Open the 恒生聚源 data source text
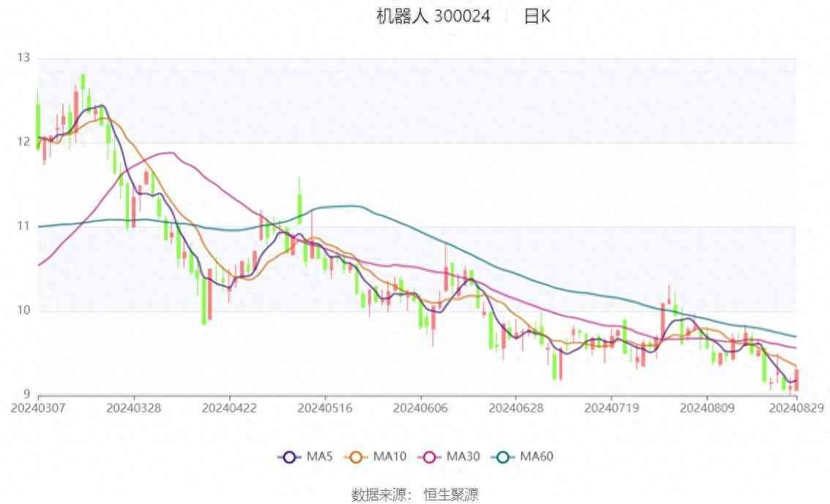This screenshot has width=830, height=504. point(452,495)
